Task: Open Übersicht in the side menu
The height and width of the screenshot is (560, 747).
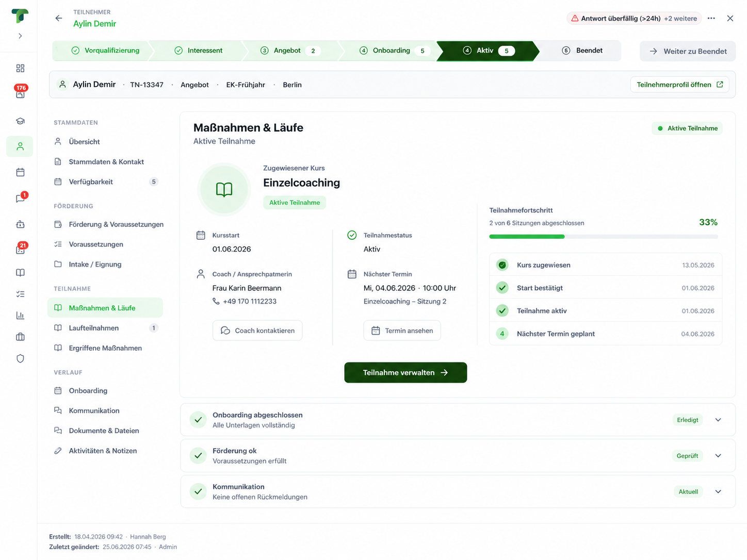Action: tap(105, 142)
